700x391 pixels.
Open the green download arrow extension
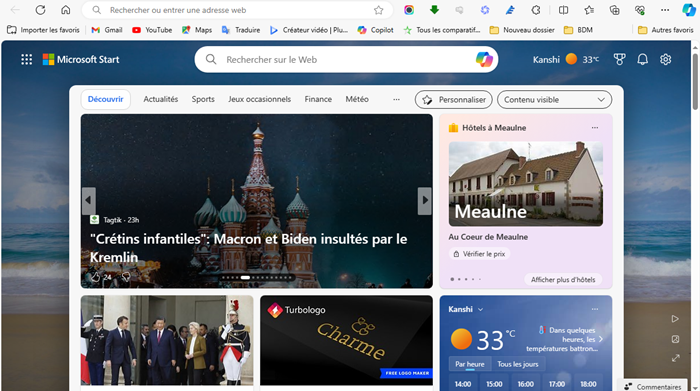[x=434, y=10]
